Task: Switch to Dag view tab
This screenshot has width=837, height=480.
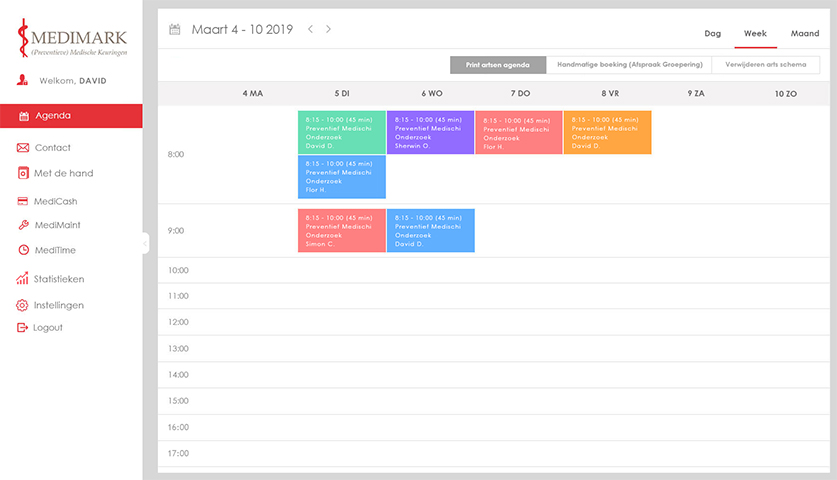Action: coord(712,33)
